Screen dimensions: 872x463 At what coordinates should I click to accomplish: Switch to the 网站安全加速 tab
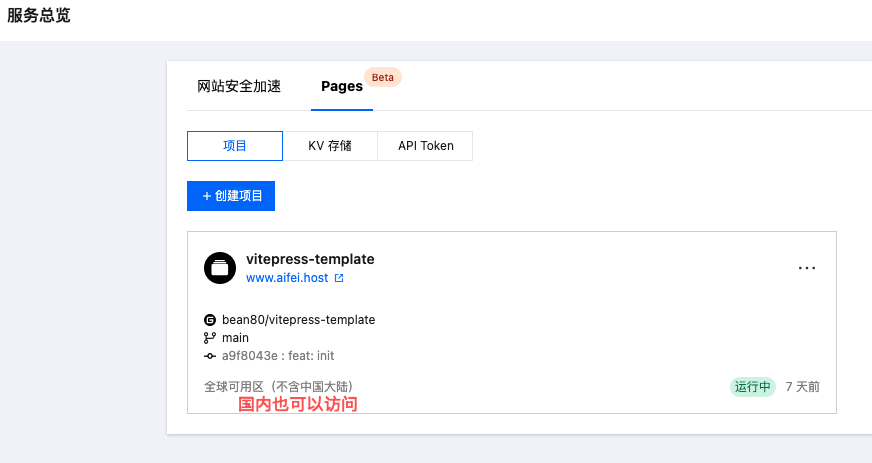[239, 86]
